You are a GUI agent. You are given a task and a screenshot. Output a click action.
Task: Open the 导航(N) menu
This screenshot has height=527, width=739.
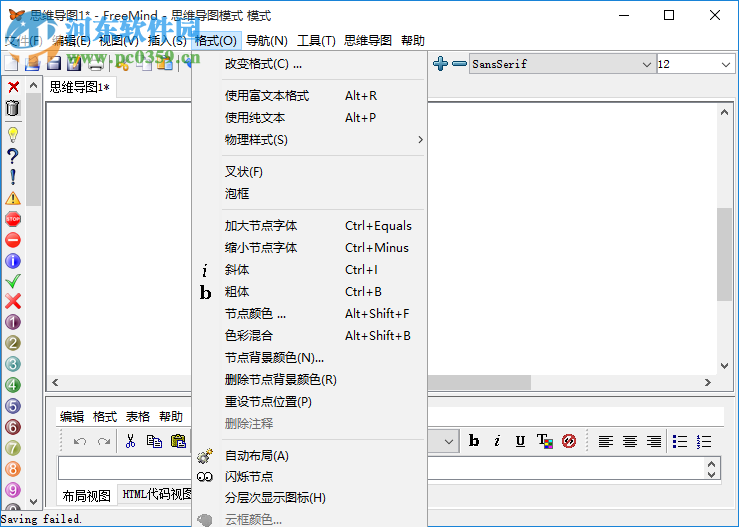click(267, 41)
